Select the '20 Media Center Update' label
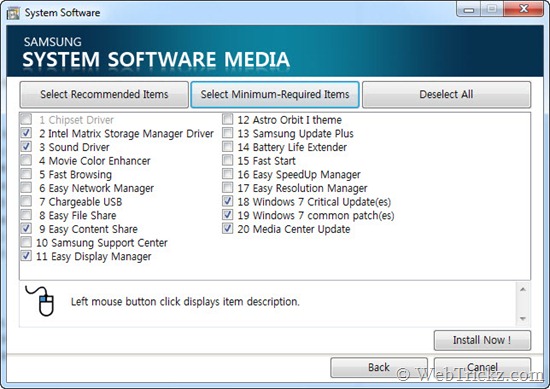This screenshot has width=550, height=389. click(294, 229)
